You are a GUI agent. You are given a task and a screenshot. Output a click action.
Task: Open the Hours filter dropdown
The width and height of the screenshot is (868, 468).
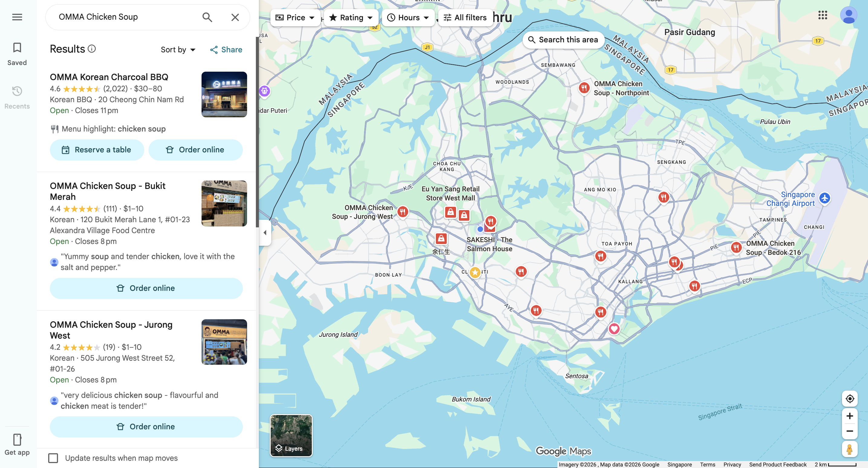(x=408, y=18)
